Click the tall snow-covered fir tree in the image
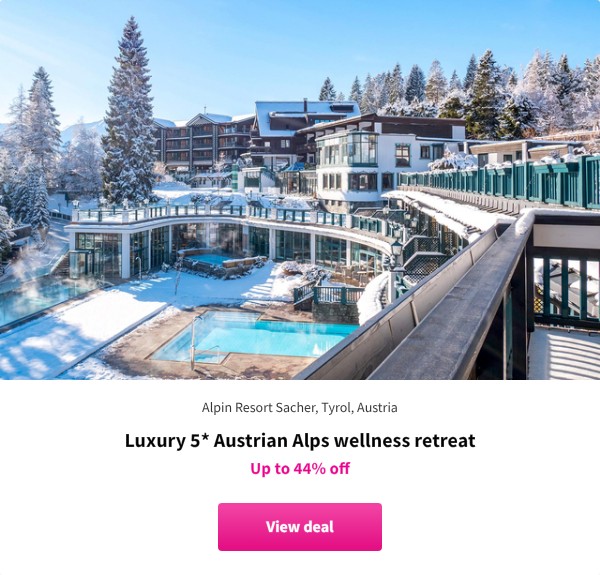 (129, 115)
